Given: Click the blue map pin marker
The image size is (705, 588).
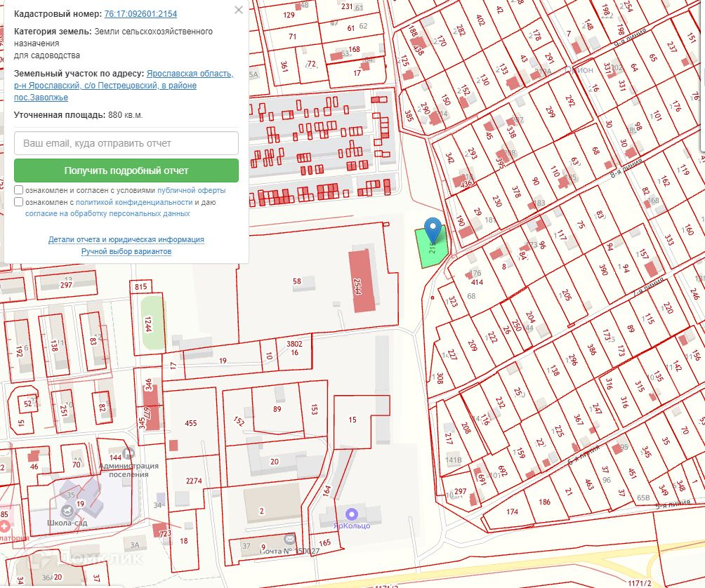Looking at the screenshot, I should point(433,229).
